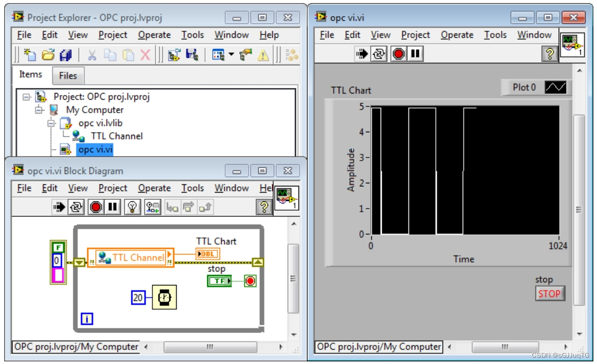This screenshot has height=364, width=597.
Task: Click Block Diagram scroll down arrow
Action: [293, 335]
